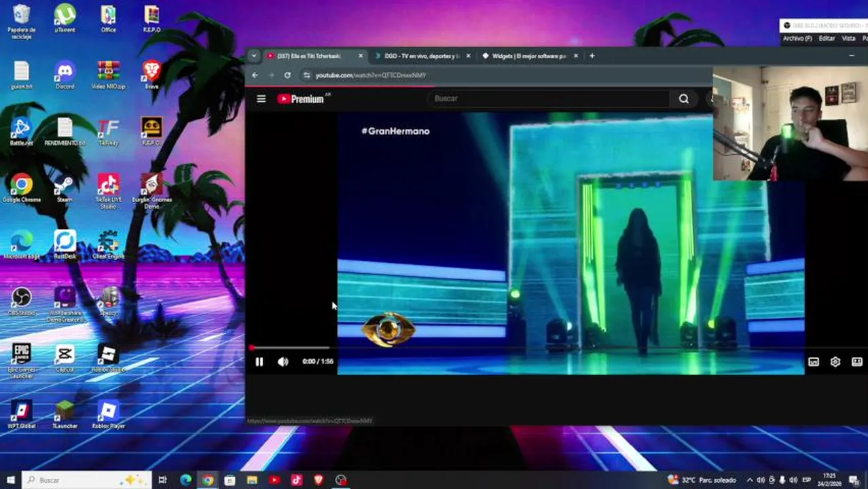The image size is (868, 489).
Task: Launch the Brave browser desktop shortcut
Action: click(151, 75)
